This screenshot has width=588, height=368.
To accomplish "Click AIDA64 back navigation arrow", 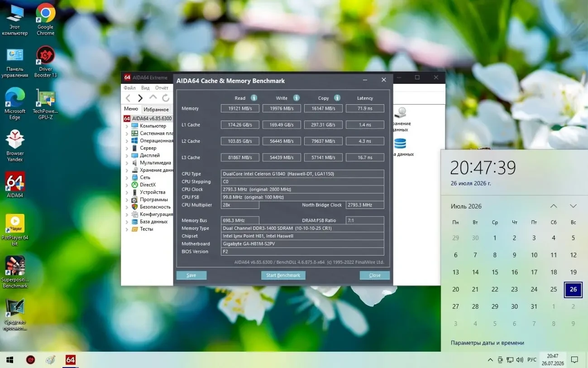I will [x=128, y=98].
